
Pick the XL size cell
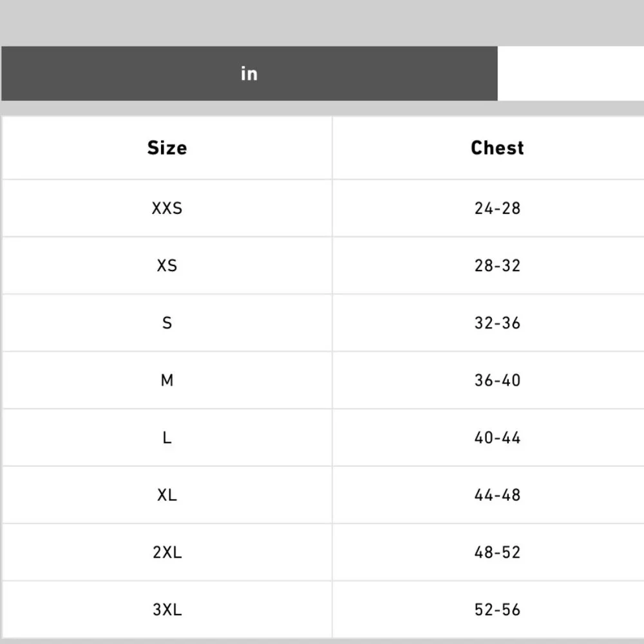(x=167, y=495)
